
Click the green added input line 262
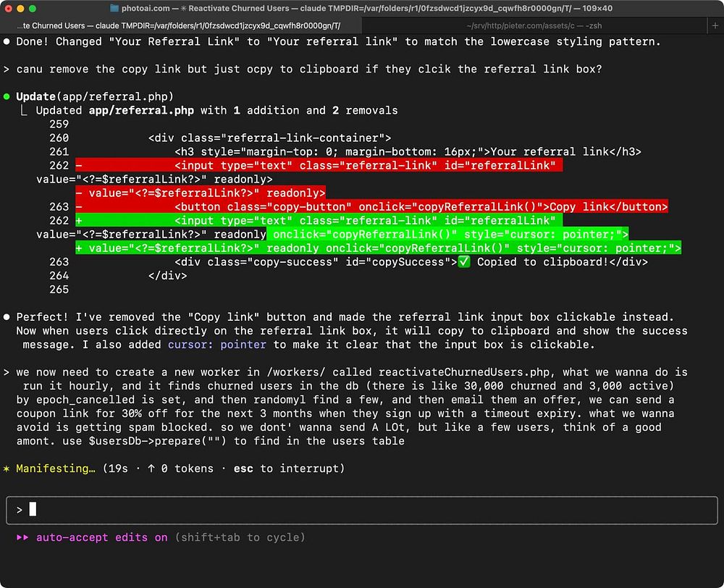[319, 221]
